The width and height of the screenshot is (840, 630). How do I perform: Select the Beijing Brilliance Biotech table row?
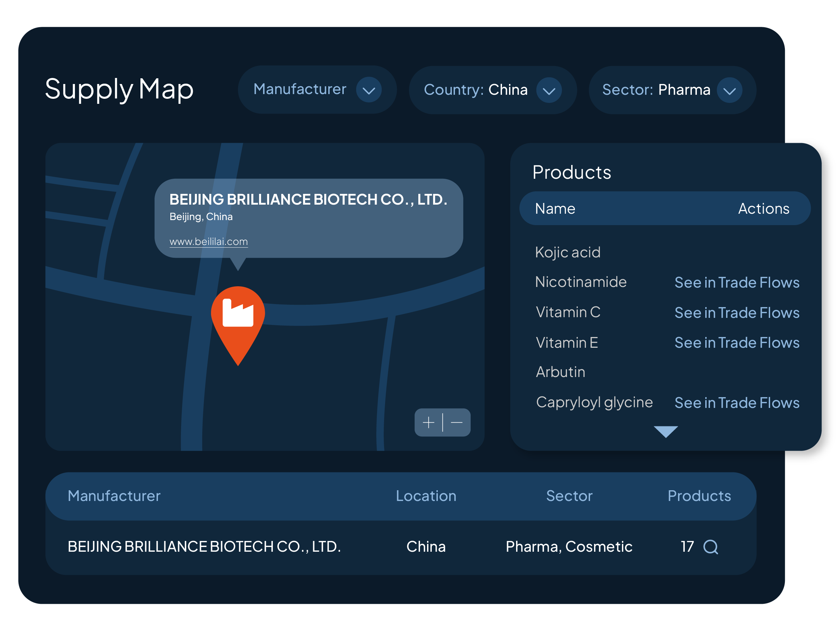point(204,547)
